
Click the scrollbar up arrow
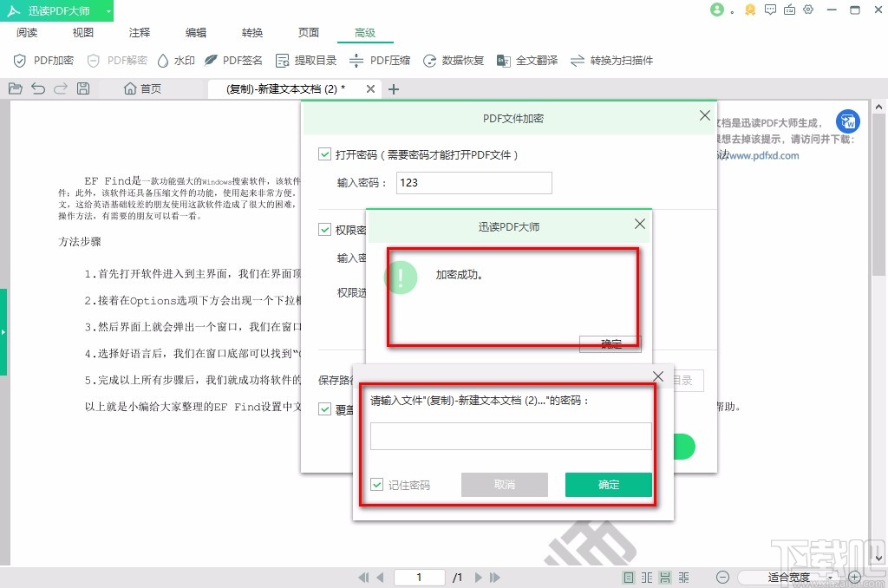click(878, 107)
